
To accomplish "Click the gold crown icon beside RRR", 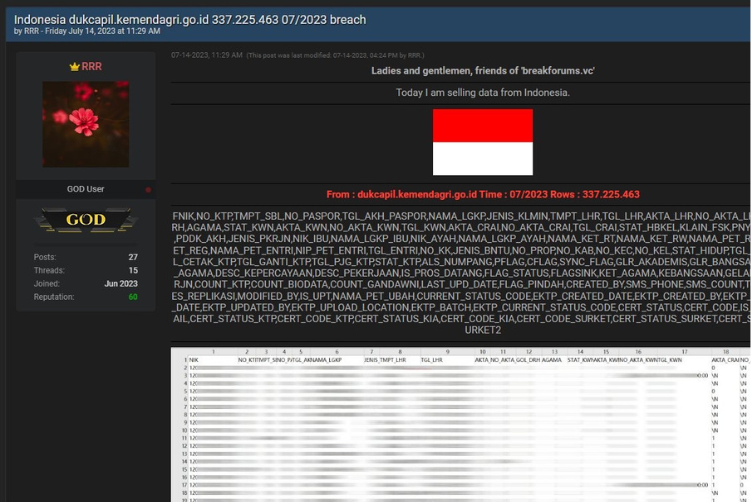I will (x=73, y=66).
